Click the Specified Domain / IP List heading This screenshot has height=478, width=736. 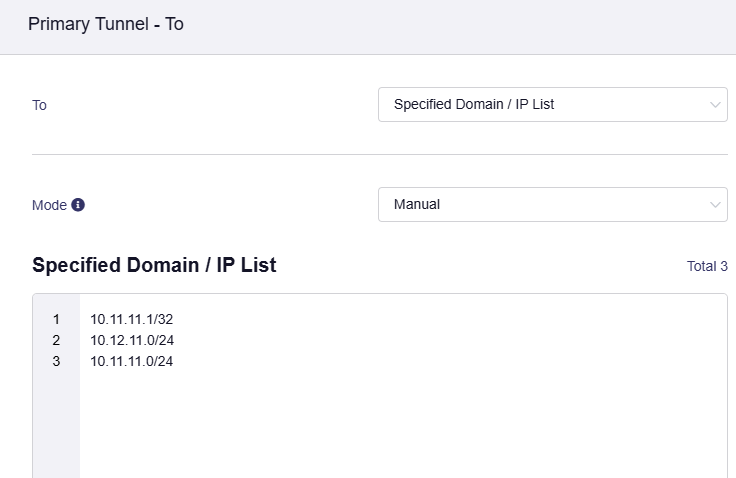click(154, 265)
